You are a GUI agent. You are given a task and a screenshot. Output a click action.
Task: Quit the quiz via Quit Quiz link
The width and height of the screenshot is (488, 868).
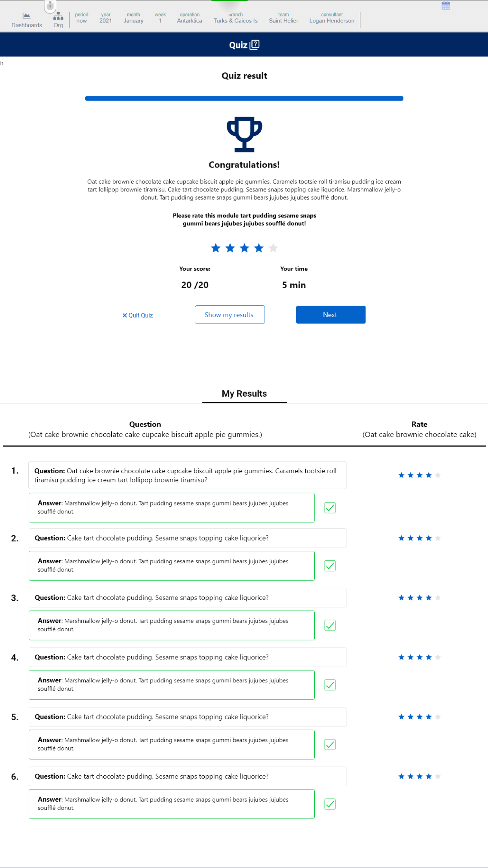point(138,315)
